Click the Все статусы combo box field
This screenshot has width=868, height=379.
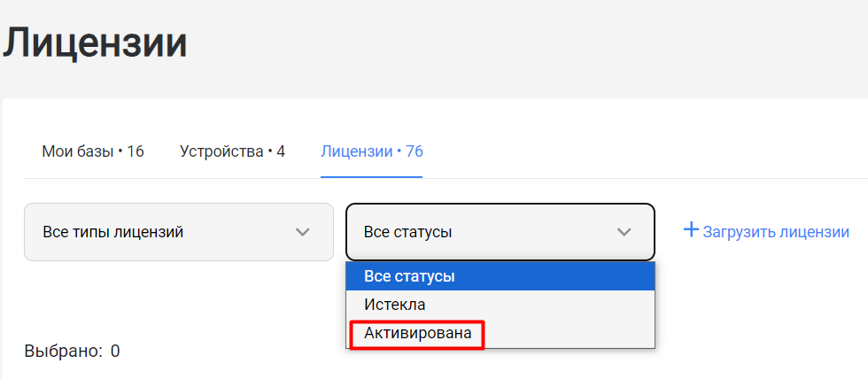coord(500,232)
